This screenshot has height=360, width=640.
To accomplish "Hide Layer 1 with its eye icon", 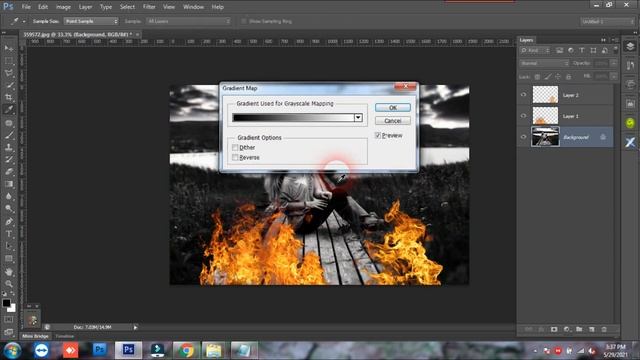I will [x=524, y=116].
